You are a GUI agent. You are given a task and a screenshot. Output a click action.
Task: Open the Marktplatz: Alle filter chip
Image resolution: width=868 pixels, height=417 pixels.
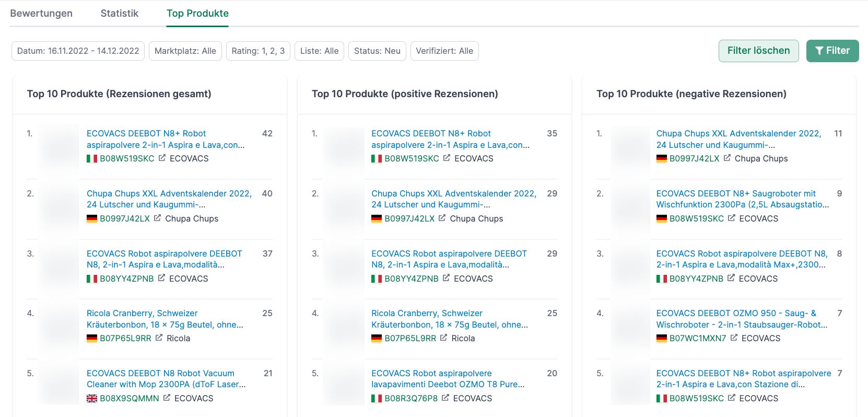[185, 51]
